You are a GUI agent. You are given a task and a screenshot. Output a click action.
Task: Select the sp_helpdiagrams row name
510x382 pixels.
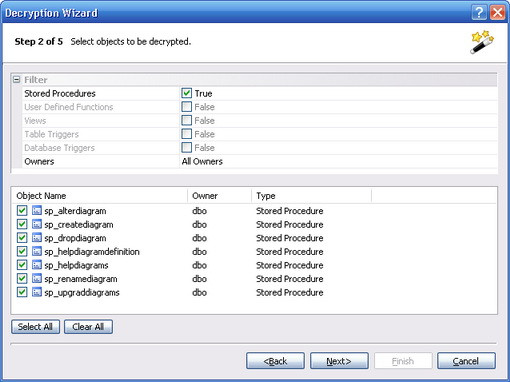pos(76,265)
